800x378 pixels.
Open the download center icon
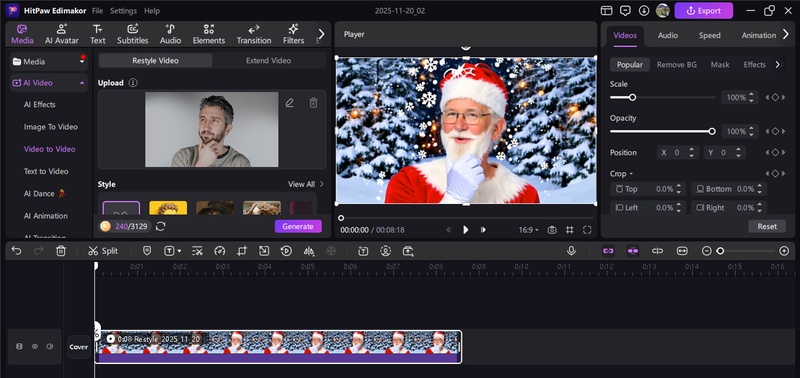tap(644, 10)
